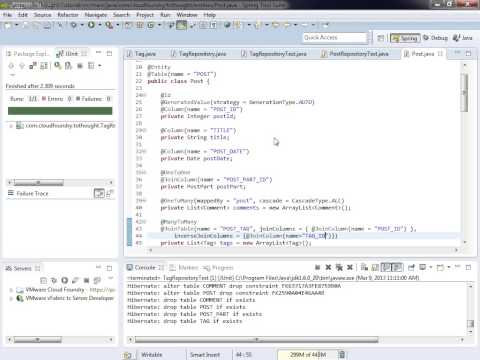The height and width of the screenshot is (360, 480).
Task: Select the Progress tab in bottom panel
Action: [x=219, y=268]
